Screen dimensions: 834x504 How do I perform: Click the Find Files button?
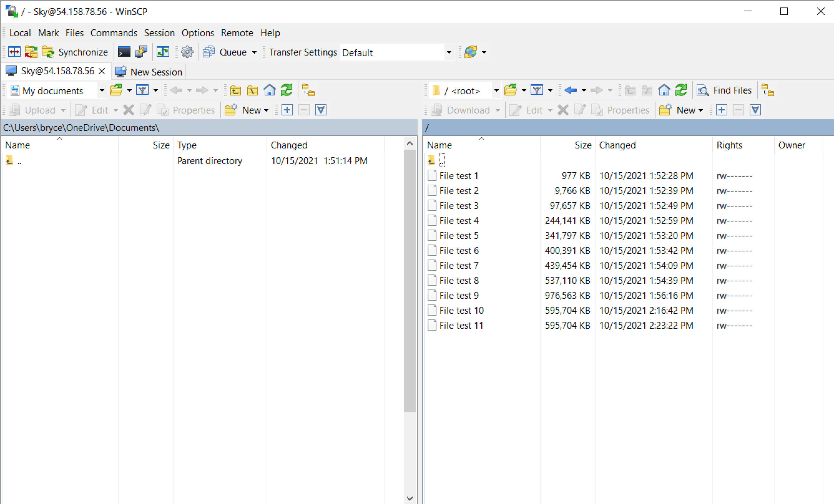click(x=724, y=90)
